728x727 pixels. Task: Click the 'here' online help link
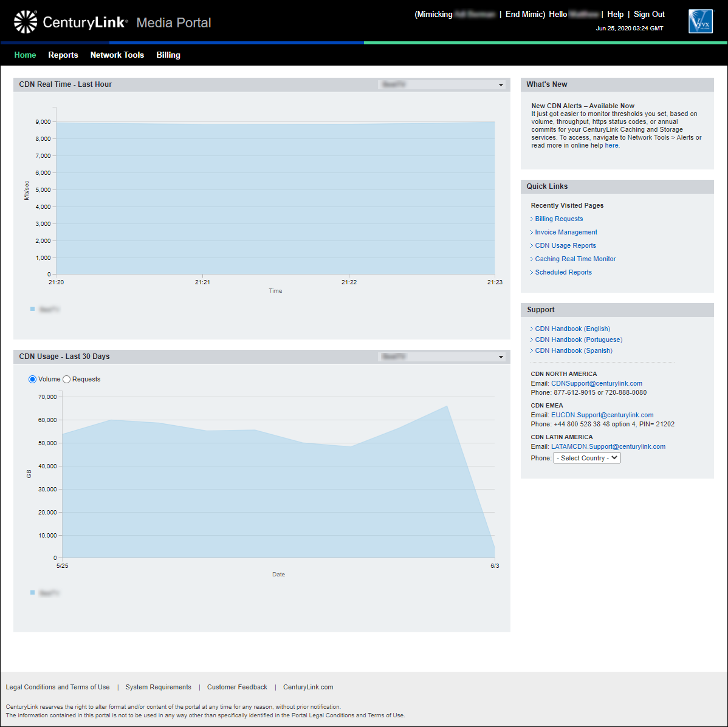coord(611,145)
